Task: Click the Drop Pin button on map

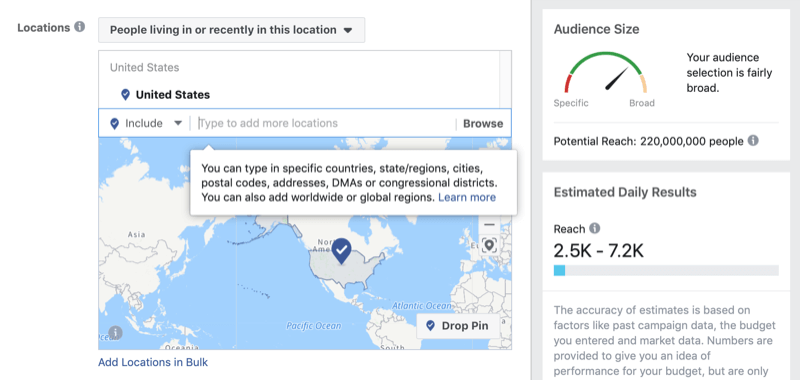Action: click(x=458, y=326)
